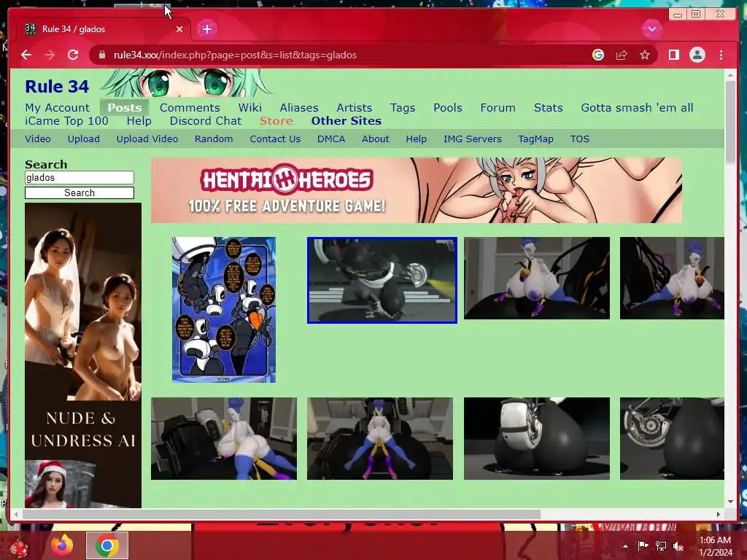
Task: Click the horizontal scrollbar left arrow
Action: [17, 514]
